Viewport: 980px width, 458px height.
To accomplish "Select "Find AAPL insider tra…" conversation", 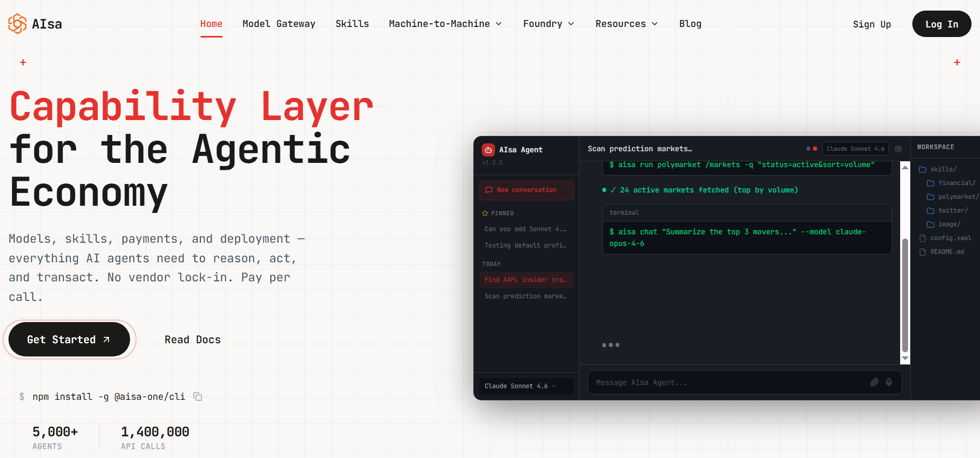I will tap(526, 280).
